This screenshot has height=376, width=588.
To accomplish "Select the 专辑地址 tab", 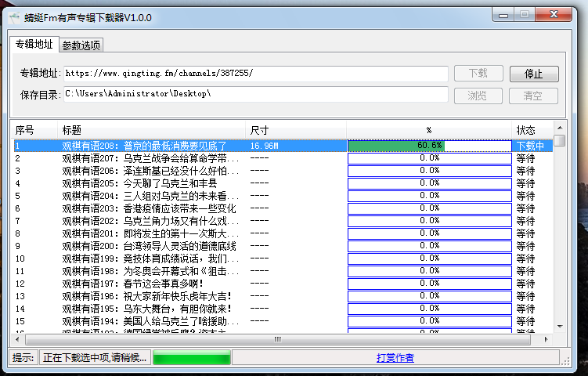I will pyautogui.click(x=34, y=44).
